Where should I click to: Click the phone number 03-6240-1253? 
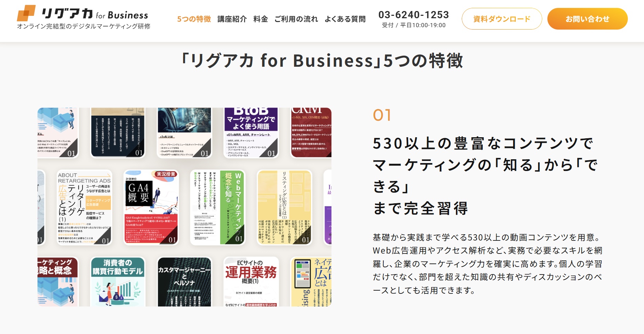click(x=414, y=15)
